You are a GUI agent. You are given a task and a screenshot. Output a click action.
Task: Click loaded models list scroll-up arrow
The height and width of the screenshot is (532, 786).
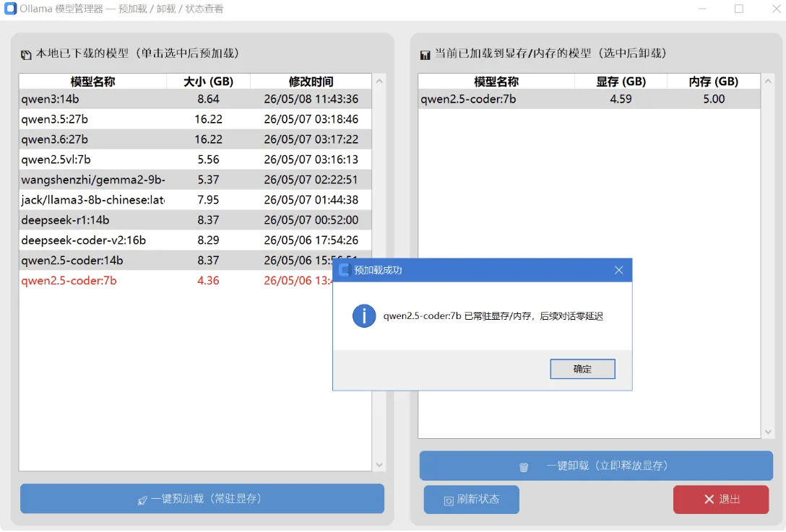767,81
